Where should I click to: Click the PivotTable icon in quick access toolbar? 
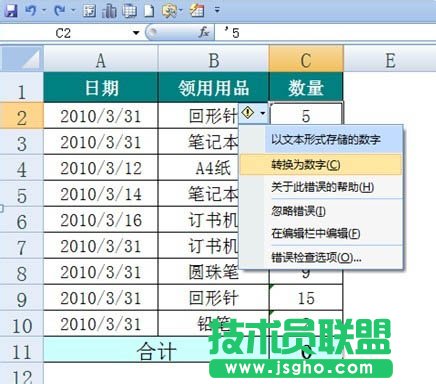click(x=89, y=11)
